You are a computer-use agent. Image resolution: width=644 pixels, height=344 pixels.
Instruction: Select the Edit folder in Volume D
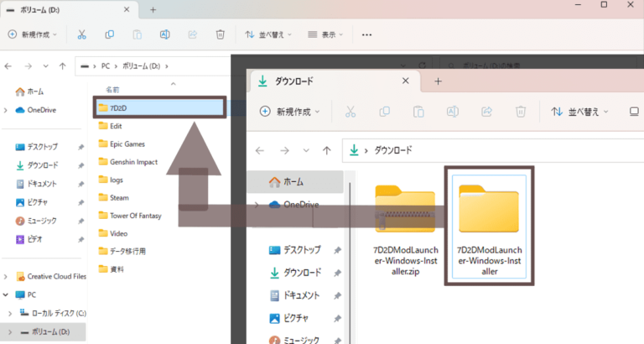110,126
